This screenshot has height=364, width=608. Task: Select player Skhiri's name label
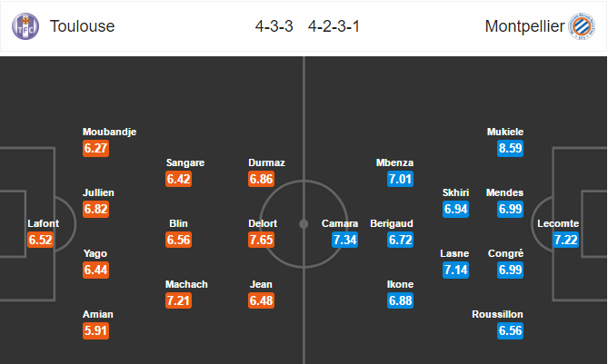tap(455, 192)
